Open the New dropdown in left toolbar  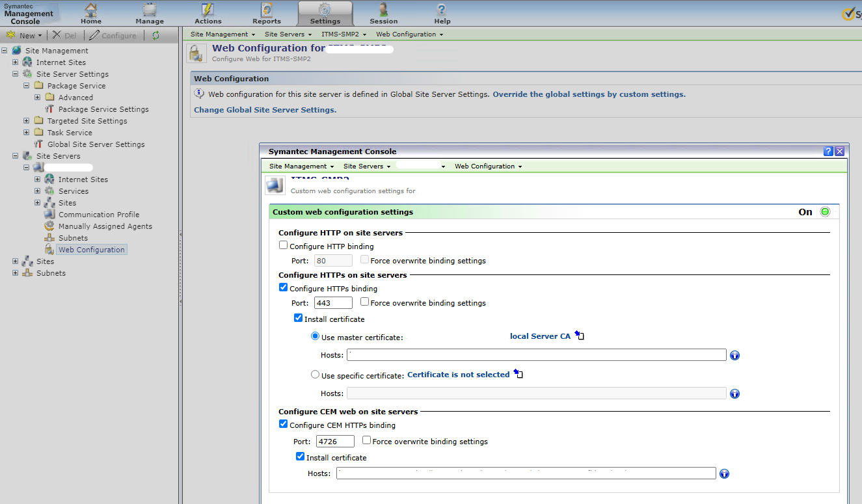(25, 36)
